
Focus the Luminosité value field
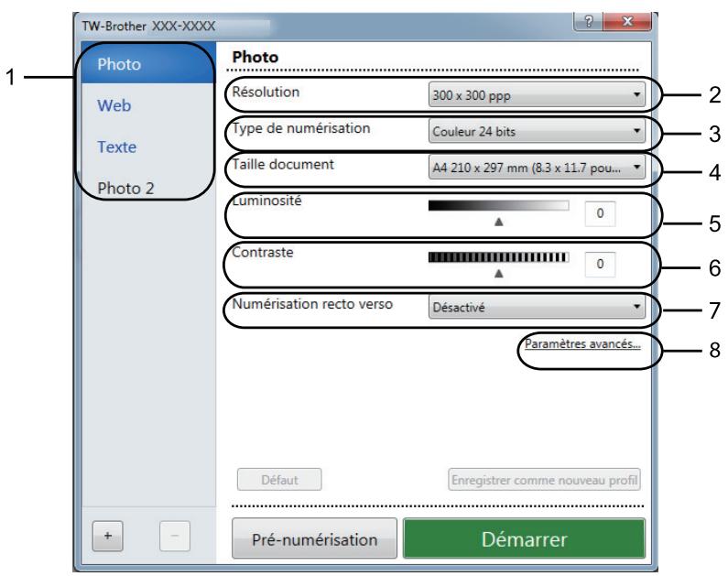pos(600,213)
